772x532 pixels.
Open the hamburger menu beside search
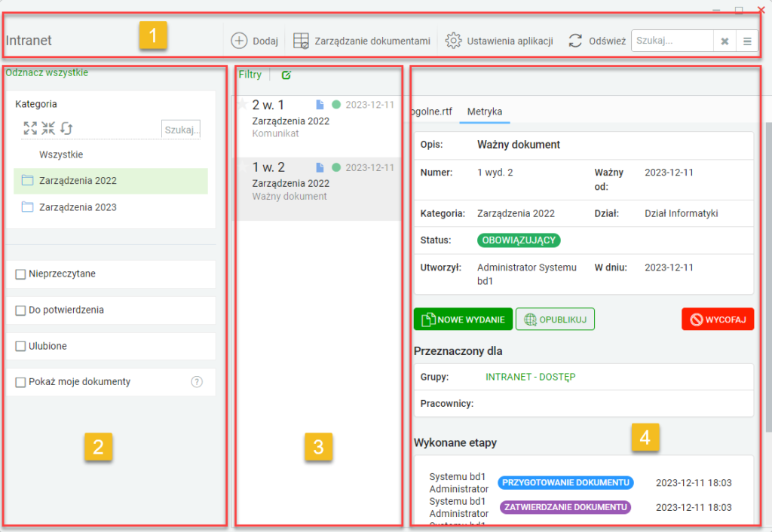747,41
